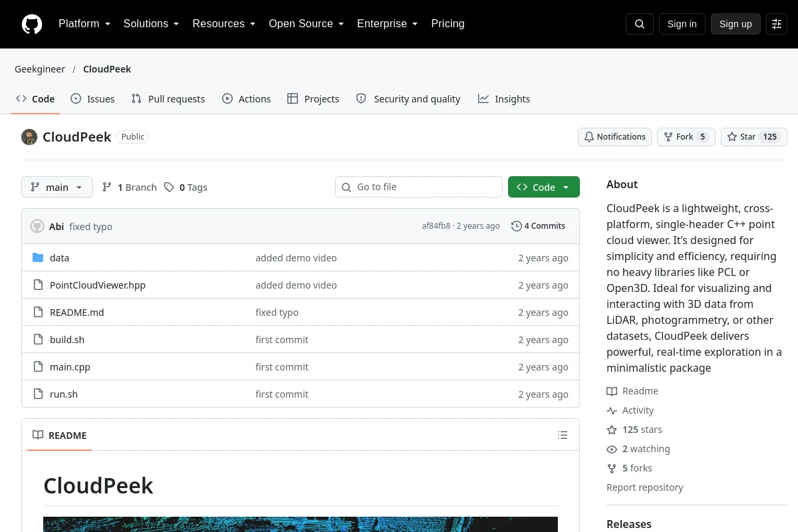Click the CloudPeek repository title link
The height and width of the screenshot is (532, 798).
click(77, 137)
